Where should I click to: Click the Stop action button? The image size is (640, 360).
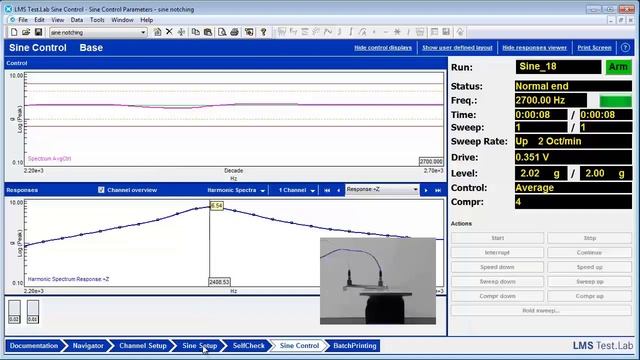pos(589,238)
